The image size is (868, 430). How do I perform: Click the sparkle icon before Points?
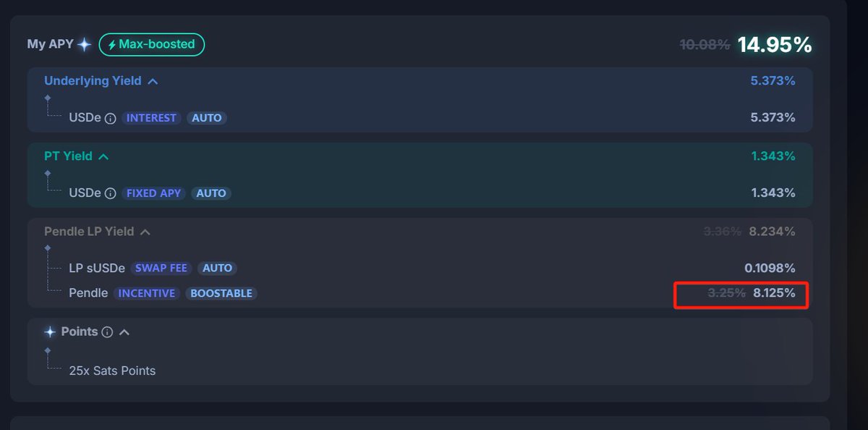(50, 332)
